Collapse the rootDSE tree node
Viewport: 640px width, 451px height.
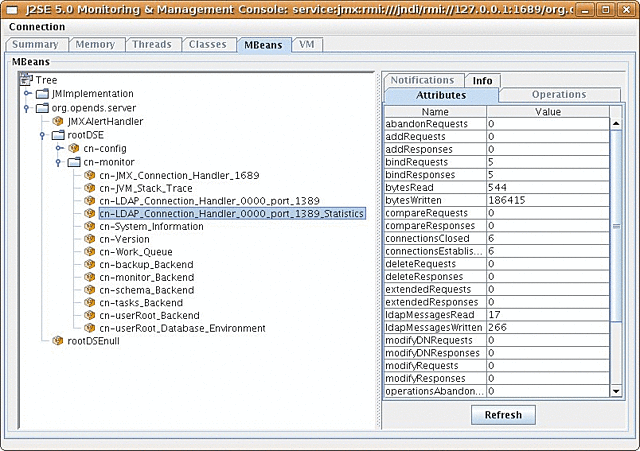click(42, 135)
